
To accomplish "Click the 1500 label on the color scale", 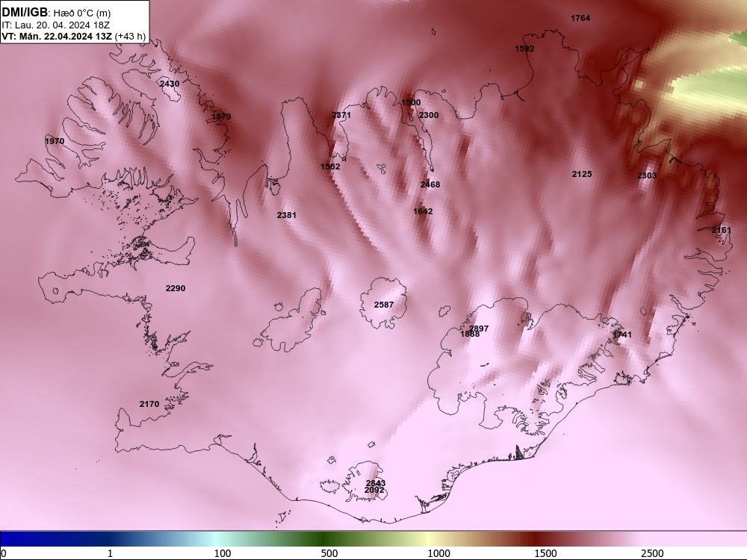I will 545,553.
